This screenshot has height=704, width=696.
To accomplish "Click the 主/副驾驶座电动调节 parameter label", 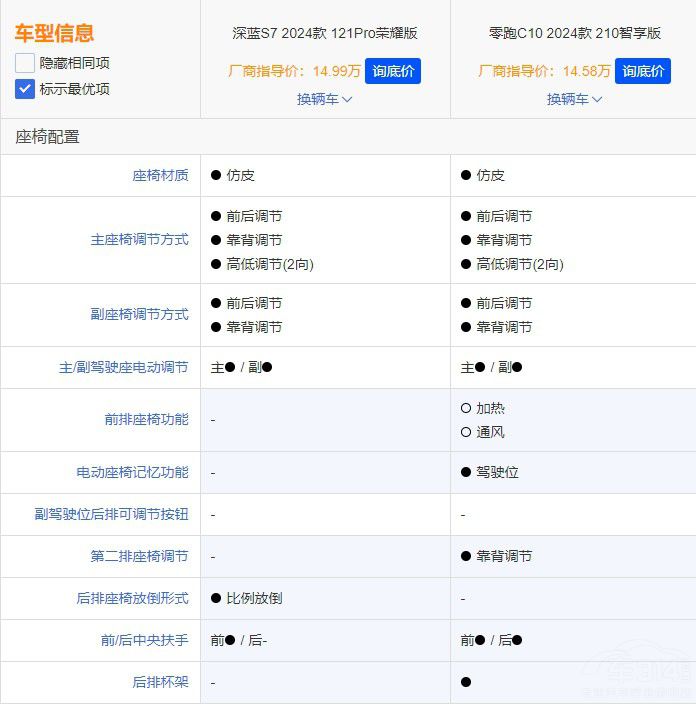I will click(x=123, y=367).
